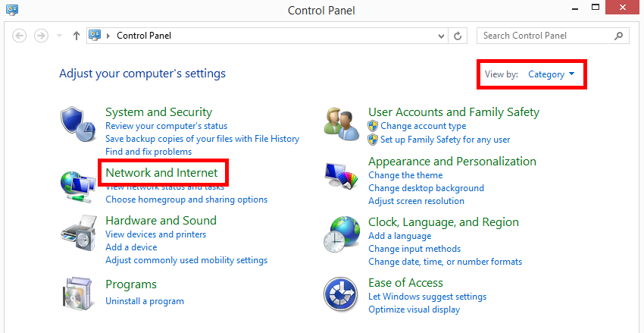
Task: Refresh the Control Panel view
Action: point(458,36)
